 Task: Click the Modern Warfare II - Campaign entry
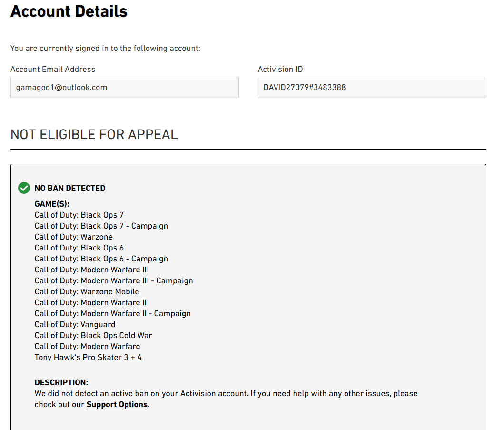[113, 313]
